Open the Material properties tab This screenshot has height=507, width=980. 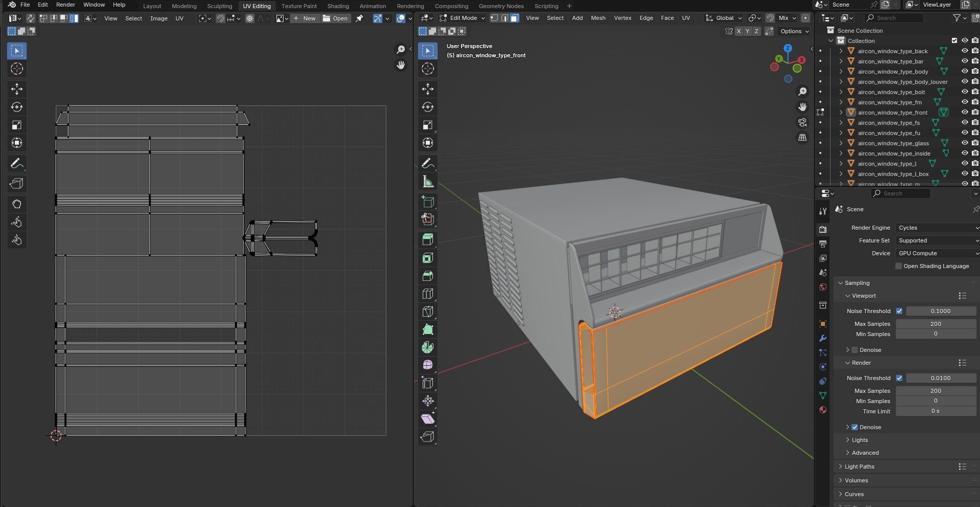823,410
